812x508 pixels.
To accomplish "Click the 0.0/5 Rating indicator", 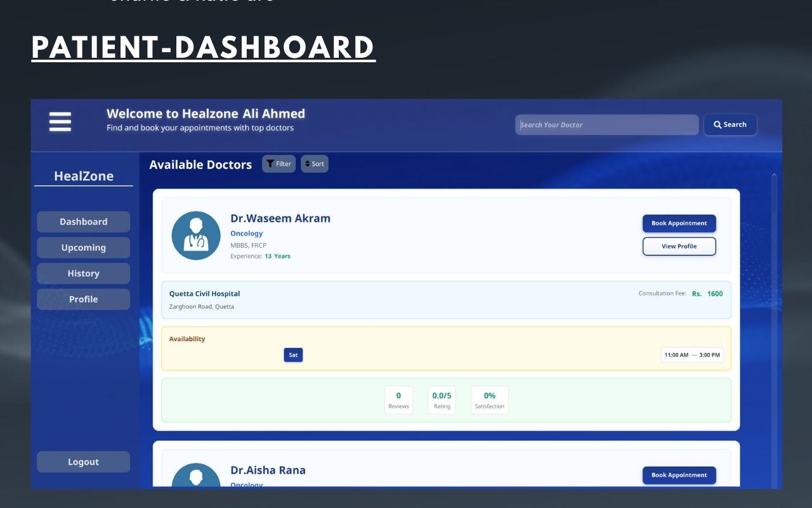I will pyautogui.click(x=442, y=399).
